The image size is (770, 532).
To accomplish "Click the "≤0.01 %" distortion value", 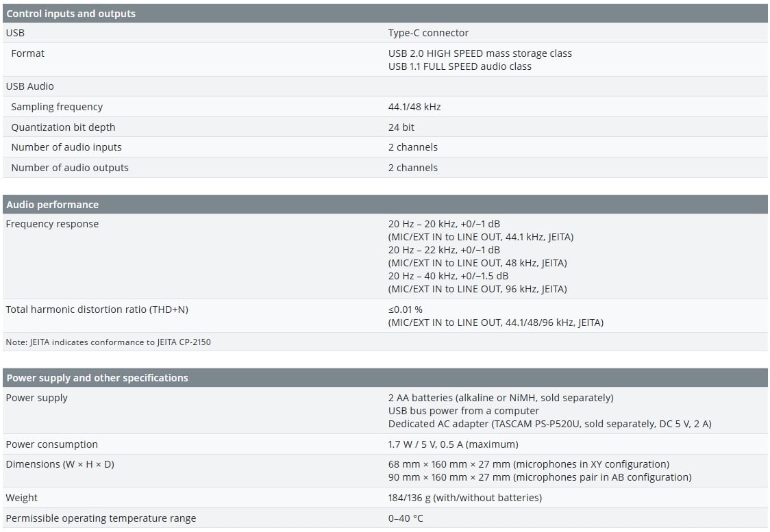I will (x=405, y=309).
